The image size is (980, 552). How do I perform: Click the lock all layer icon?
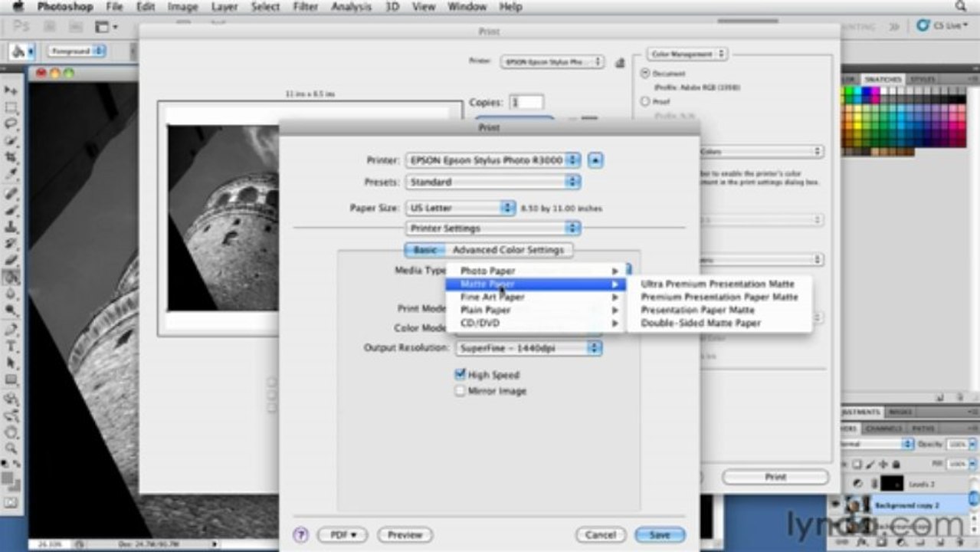[897, 465]
